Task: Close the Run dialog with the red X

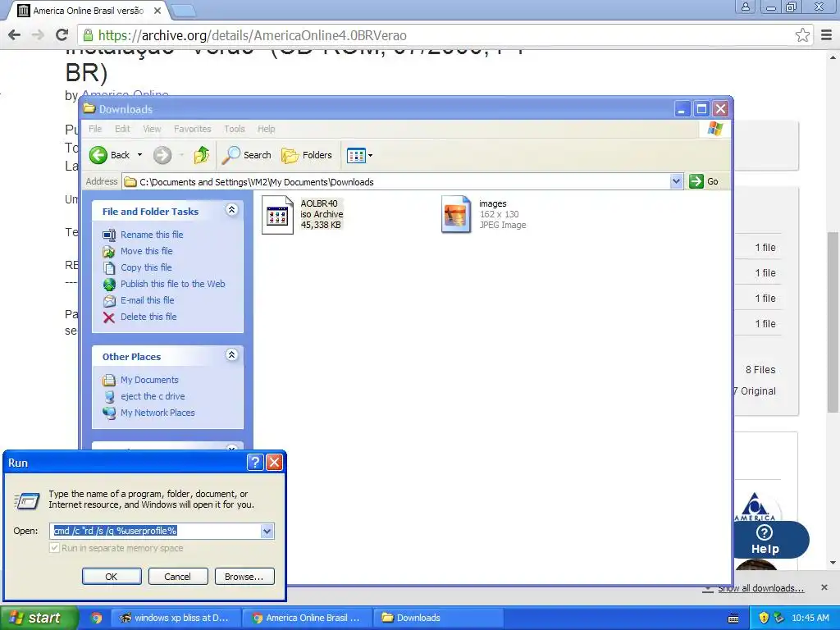Action: coord(274,463)
